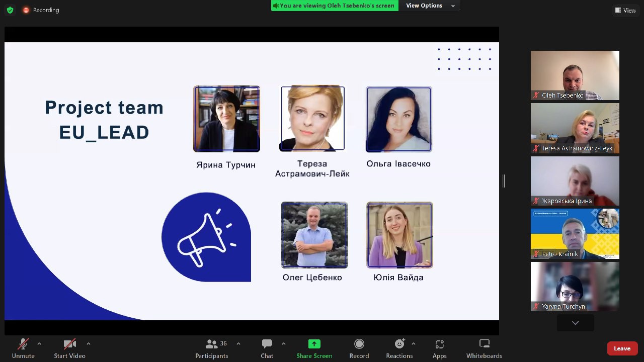Toggle Start Video camera on

[69, 348]
